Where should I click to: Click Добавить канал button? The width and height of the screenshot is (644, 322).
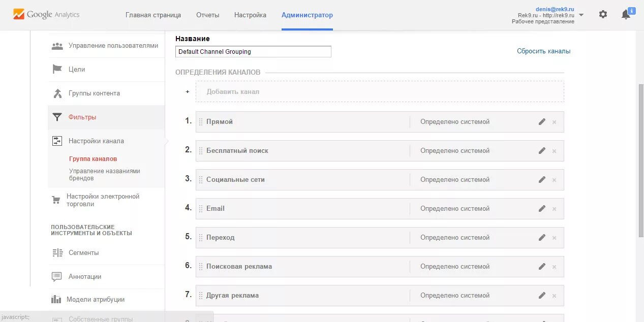[232, 92]
